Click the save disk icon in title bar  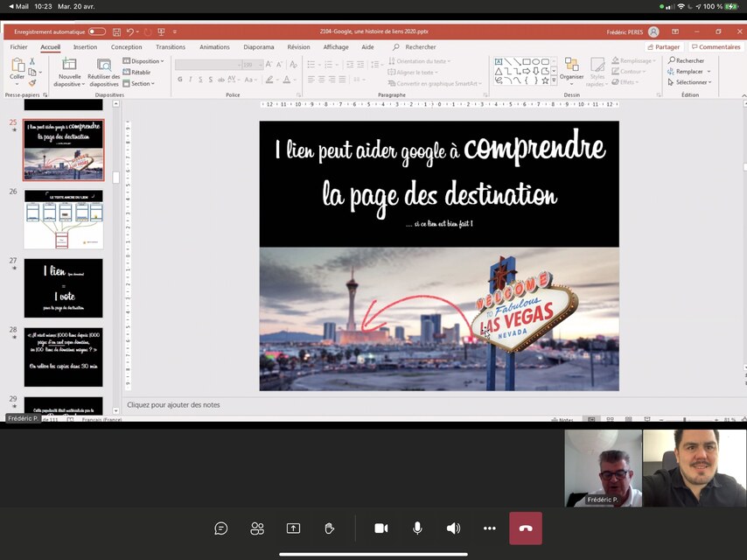pos(116,31)
